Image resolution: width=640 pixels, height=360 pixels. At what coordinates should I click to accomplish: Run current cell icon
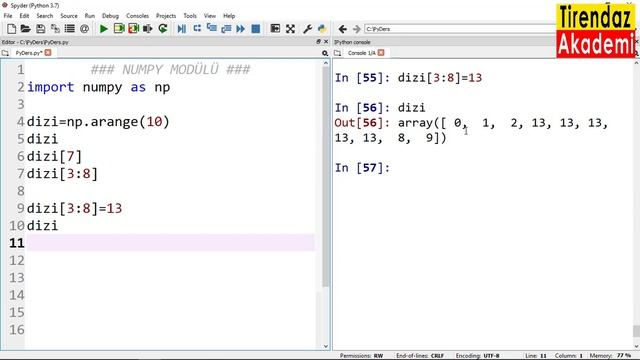tap(119, 29)
